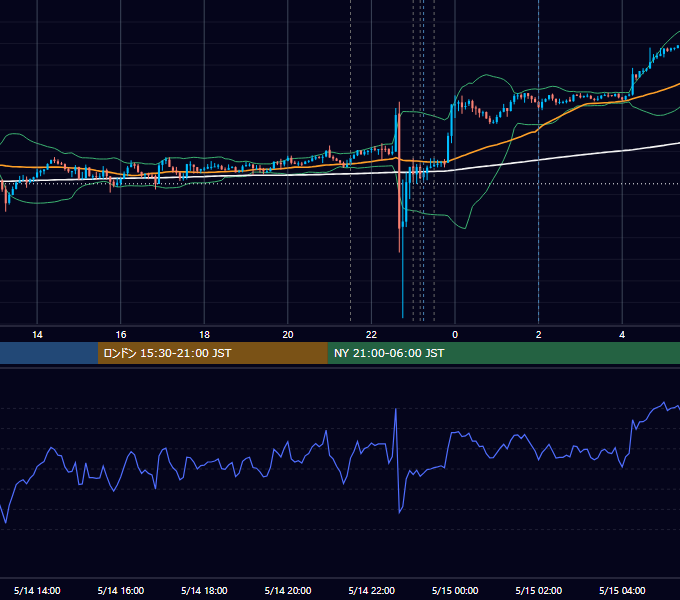Viewport: 680px width, 600px height.
Task: Click the 20 hour label on price chart axis
Action: (x=288, y=335)
